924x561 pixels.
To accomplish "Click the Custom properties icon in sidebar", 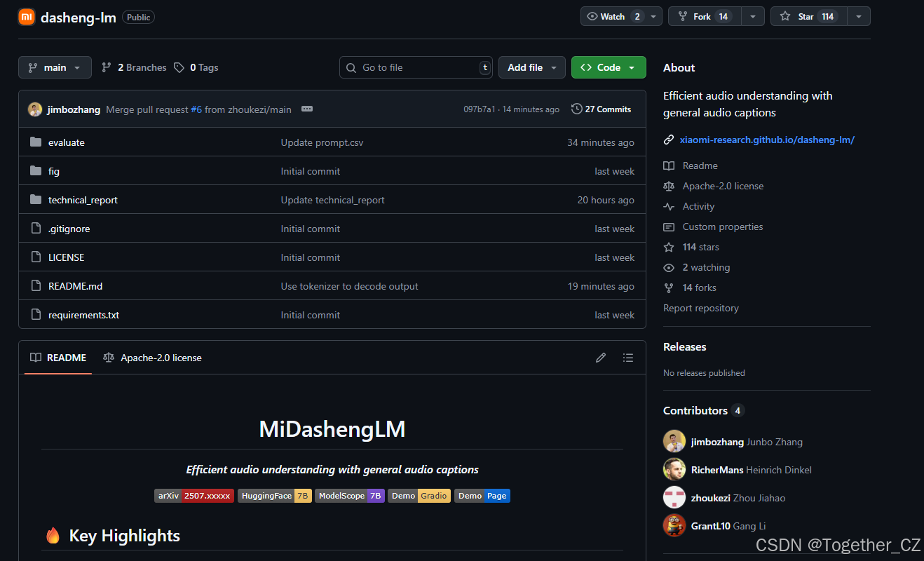I will (x=669, y=227).
